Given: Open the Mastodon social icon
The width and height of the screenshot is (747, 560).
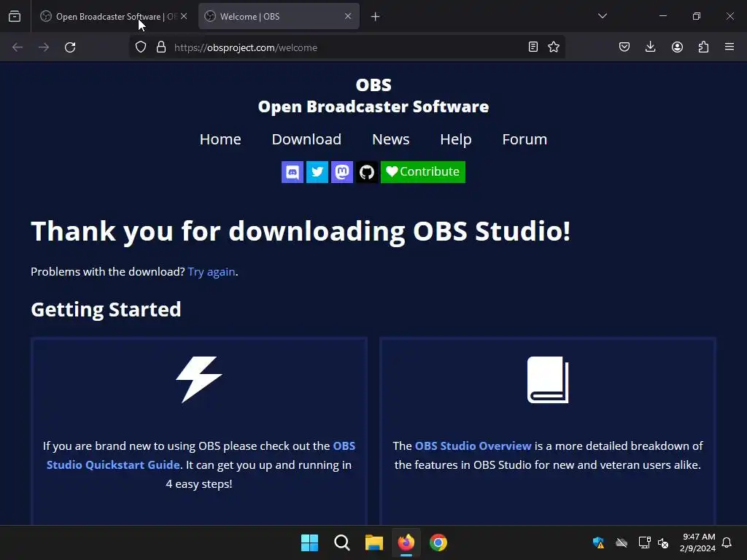Looking at the screenshot, I should tap(341, 172).
